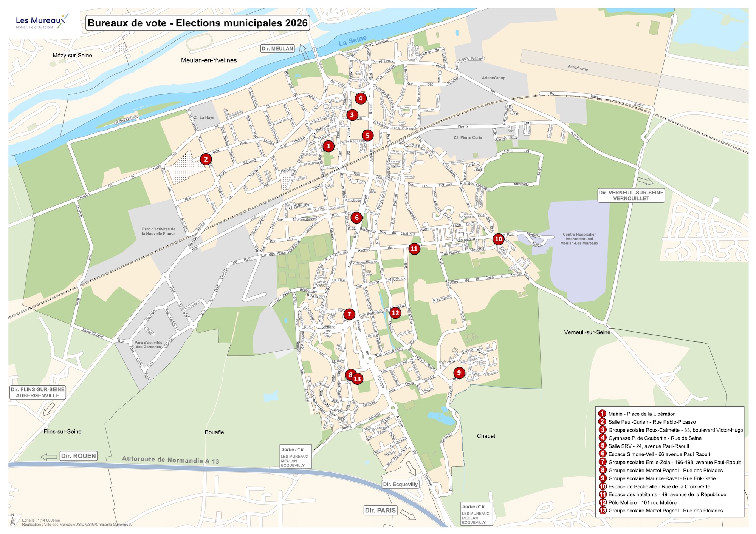Click map marker 6 on avenue Paul Raoult

point(356,218)
